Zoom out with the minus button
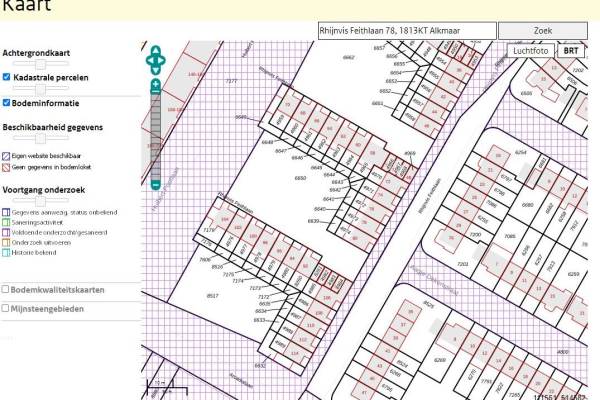Screen dimensions: 600x400 (155, 184)
